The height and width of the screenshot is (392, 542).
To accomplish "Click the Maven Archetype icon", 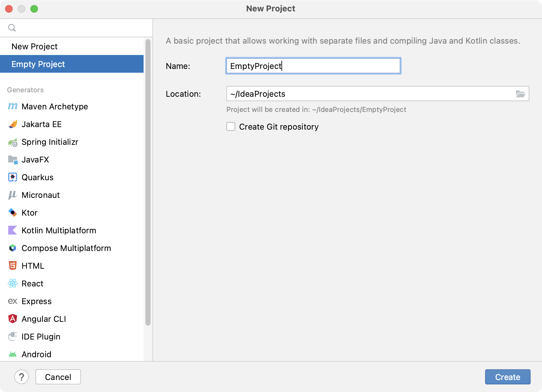I will [x=13, y=107].
